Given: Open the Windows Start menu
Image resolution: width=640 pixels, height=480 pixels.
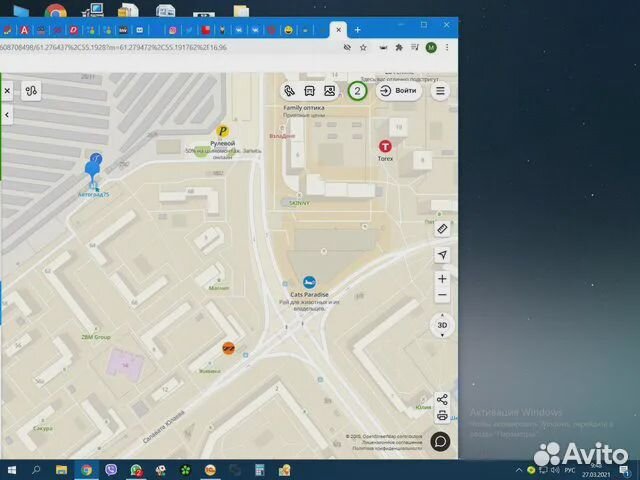Looking at the screenshot, I should click(12, 469).
